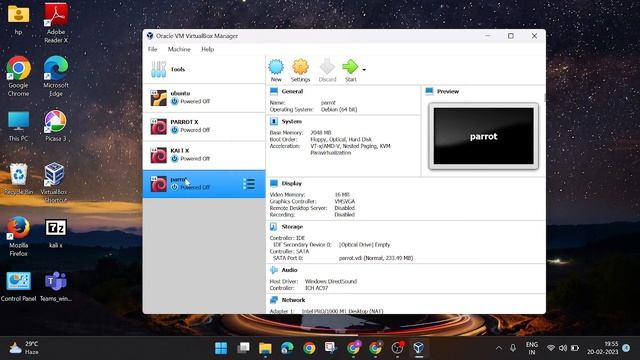Image resolution: width=640 pixels, height=360 pixels.
Task: Click the Display monitor icon
Action: [274, 184]
